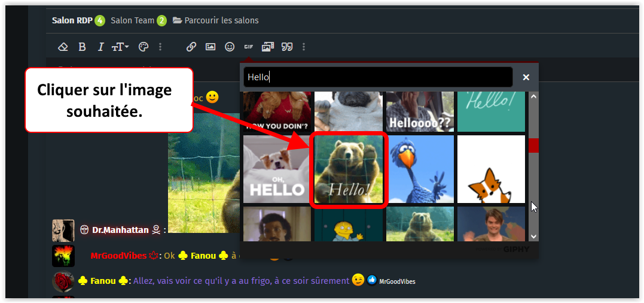
Task: Click the red scrollbar thumb
Action: point(533,146)
